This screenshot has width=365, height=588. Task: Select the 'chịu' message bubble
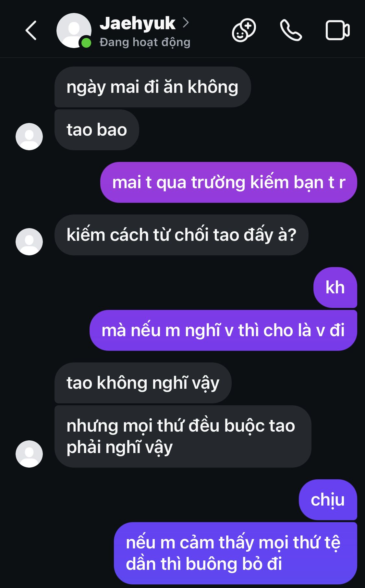[328, 500]
